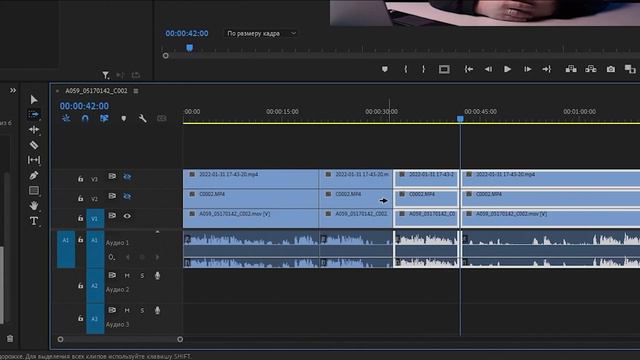Open timeline display settings wrench
Viewport: 640px width, 360px height.
coord(142,118)
